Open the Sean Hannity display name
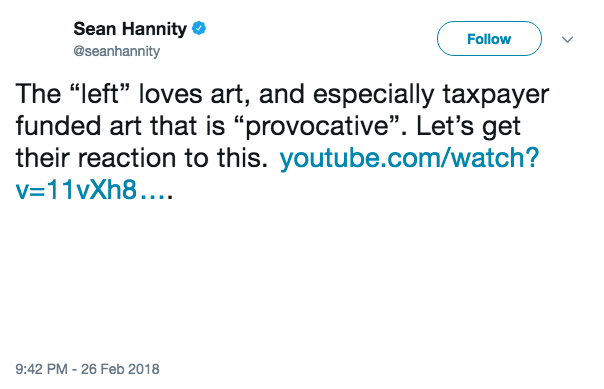The image size is (604, 389). click(x=130, y=29)
